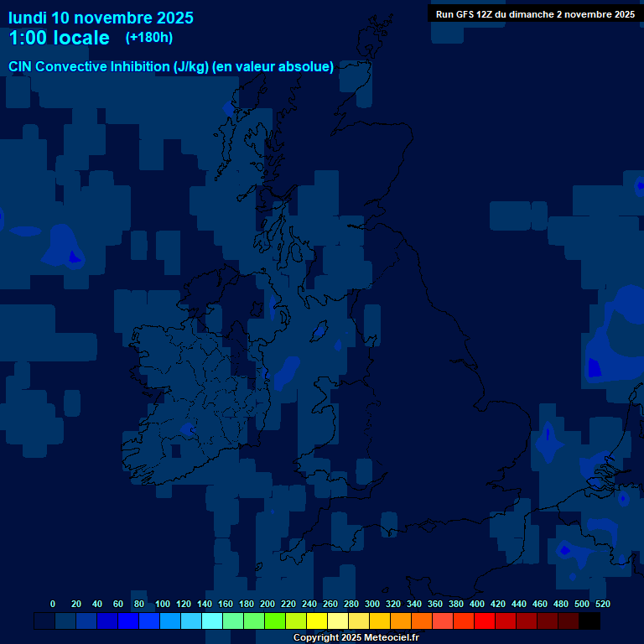Viewport: 644px width, 644px height.
Task: Click the legend value label 0
Action: [53, 605]
